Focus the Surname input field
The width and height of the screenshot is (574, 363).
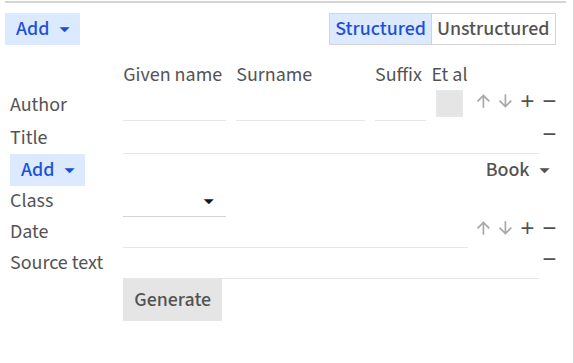(300, 106)
